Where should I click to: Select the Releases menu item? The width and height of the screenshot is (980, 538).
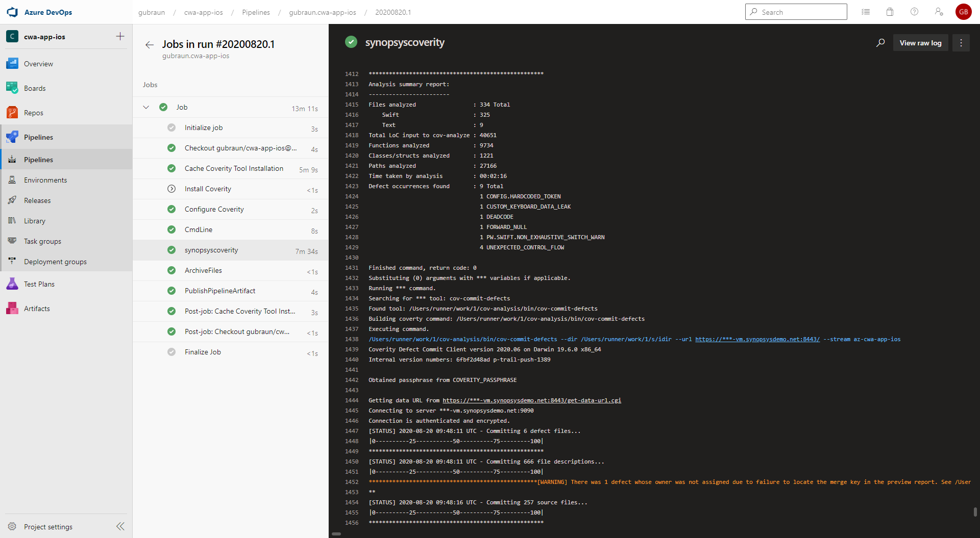[x=37, y=200]
